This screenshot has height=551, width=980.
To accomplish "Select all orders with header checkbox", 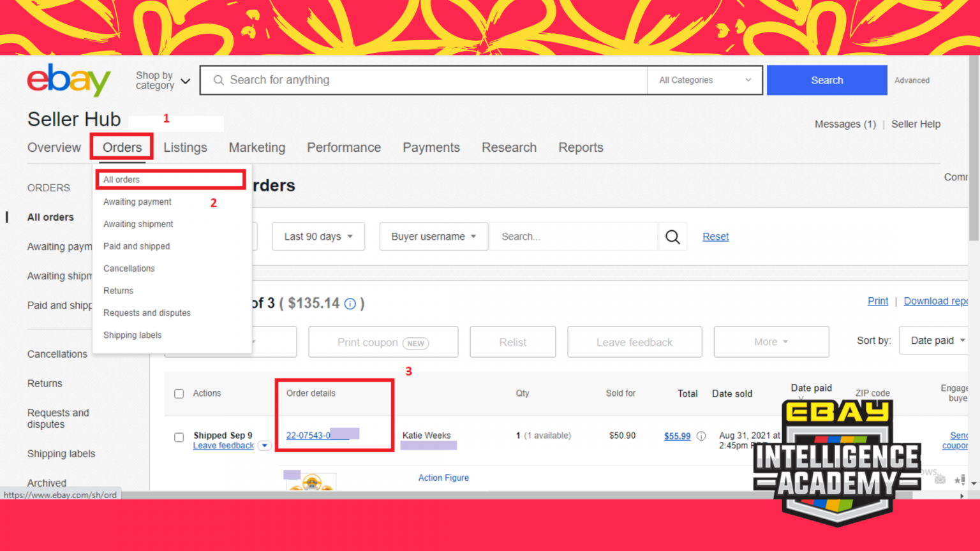I will [179, 393].
